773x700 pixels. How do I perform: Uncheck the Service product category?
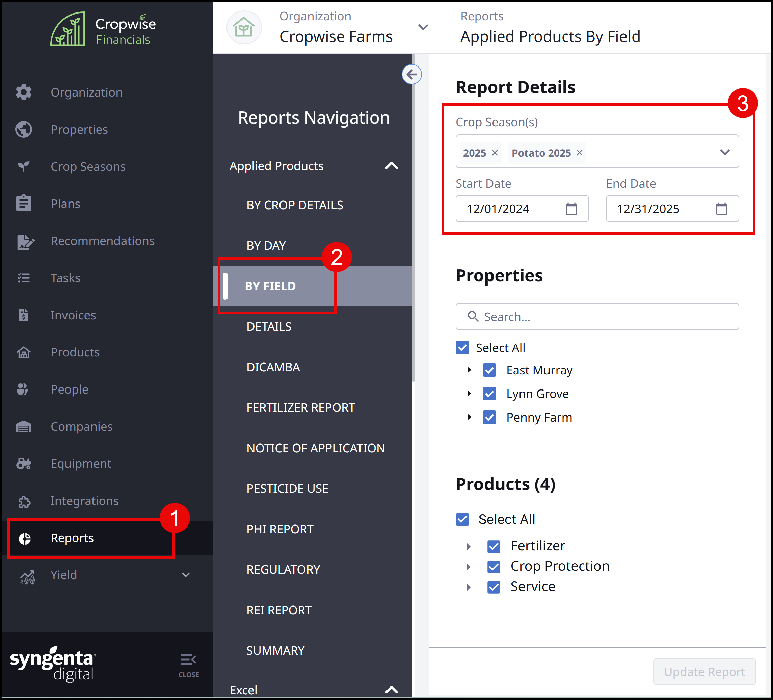[x=494, y=587]
